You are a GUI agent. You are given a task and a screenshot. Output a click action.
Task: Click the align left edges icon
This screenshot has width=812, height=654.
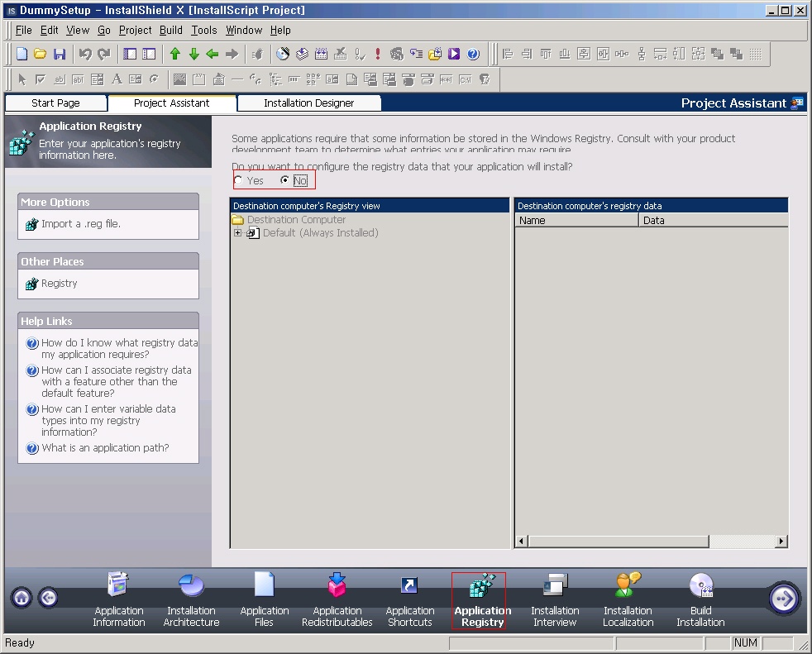pos(508,54)
